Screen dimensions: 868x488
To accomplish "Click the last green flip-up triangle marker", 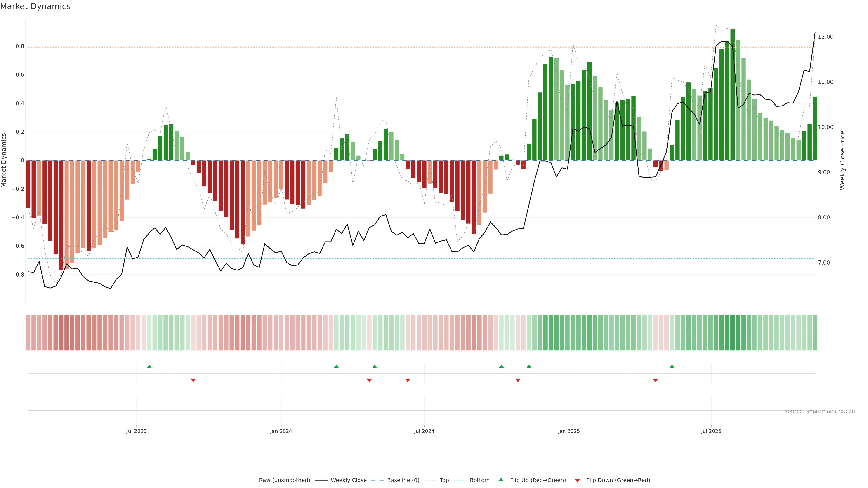I will (x=672, y=366).
